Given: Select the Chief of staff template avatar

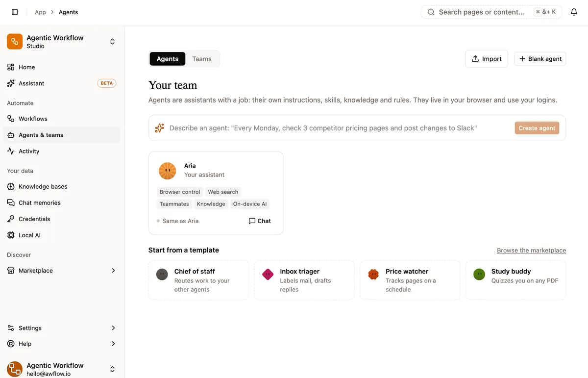Looking at the screenshot, I should coord(162,275).
